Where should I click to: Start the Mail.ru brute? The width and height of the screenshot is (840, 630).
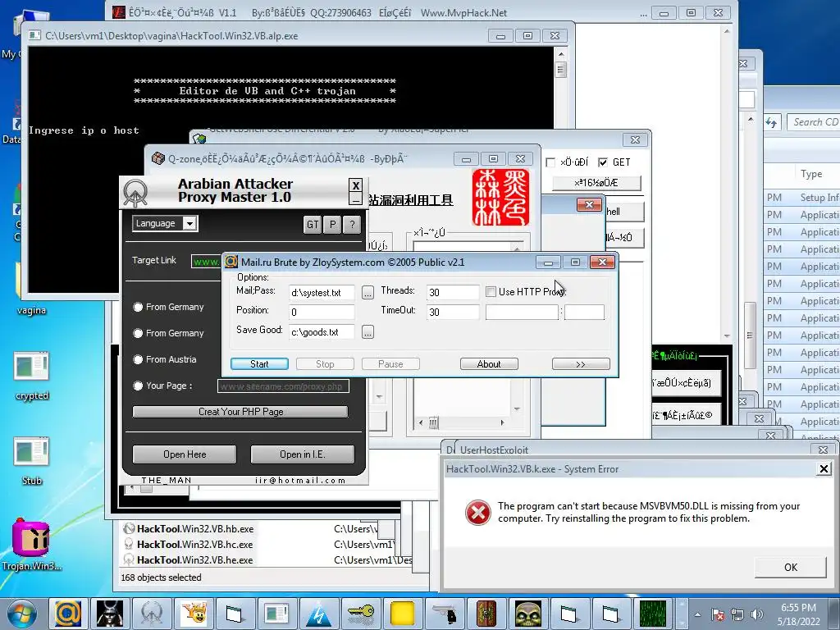pos(259,363)
